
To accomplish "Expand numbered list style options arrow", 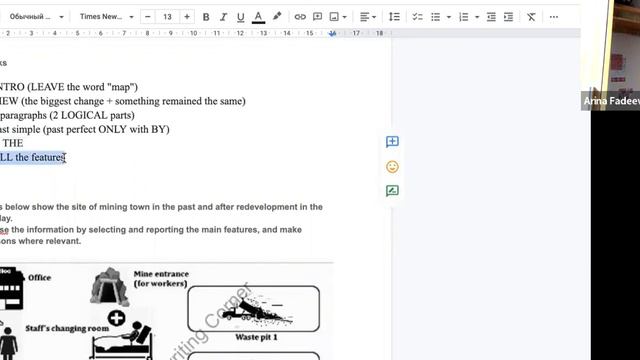I will pyautogui.click(x=477, y=17).
